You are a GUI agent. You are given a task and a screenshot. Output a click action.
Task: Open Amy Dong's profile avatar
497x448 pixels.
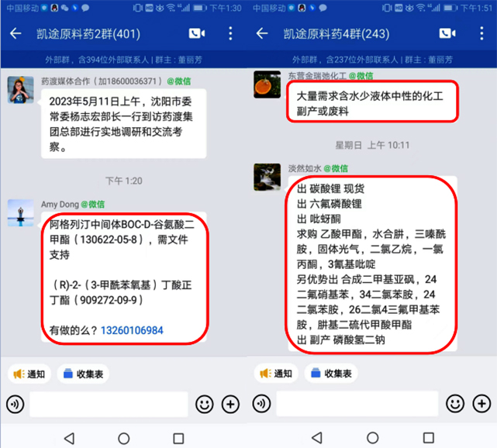pos(21,212)
